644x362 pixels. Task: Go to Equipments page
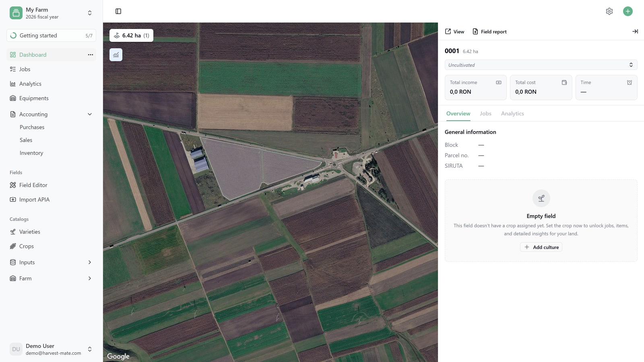(x=52, y=98)
